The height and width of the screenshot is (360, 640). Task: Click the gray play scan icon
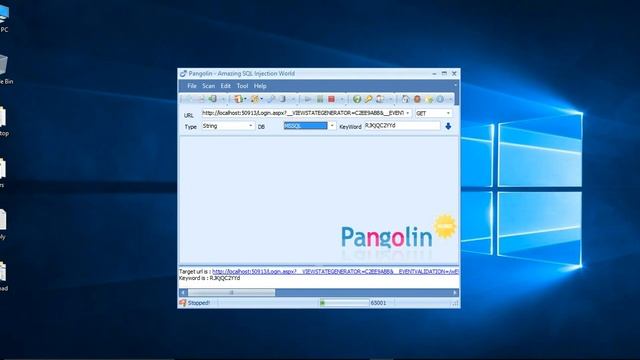point(308,99)
